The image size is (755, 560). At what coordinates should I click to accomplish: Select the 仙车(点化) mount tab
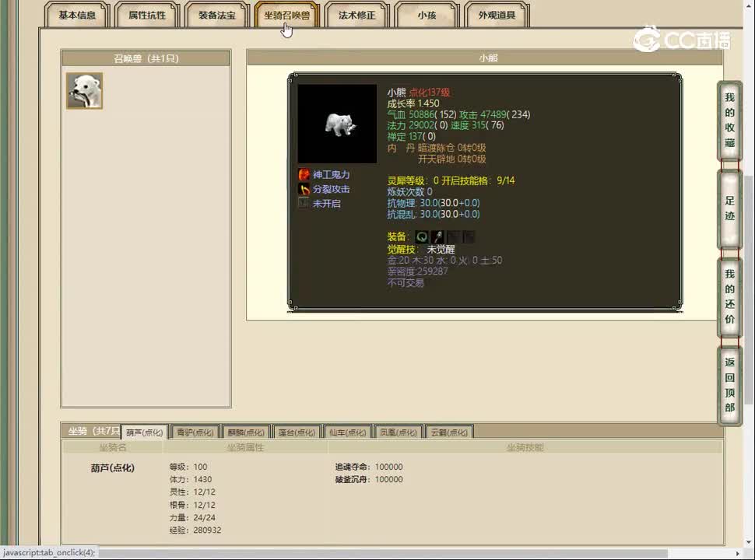tap(347, 432)
